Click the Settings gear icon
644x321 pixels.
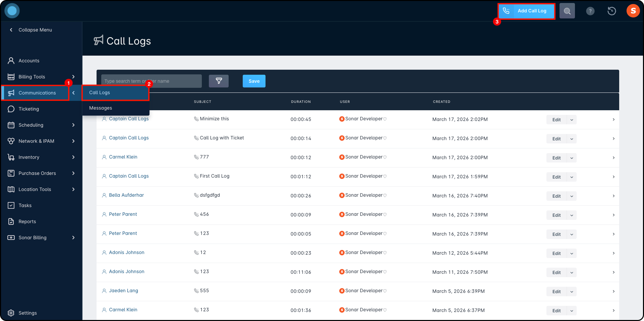(x=11, y=313)
